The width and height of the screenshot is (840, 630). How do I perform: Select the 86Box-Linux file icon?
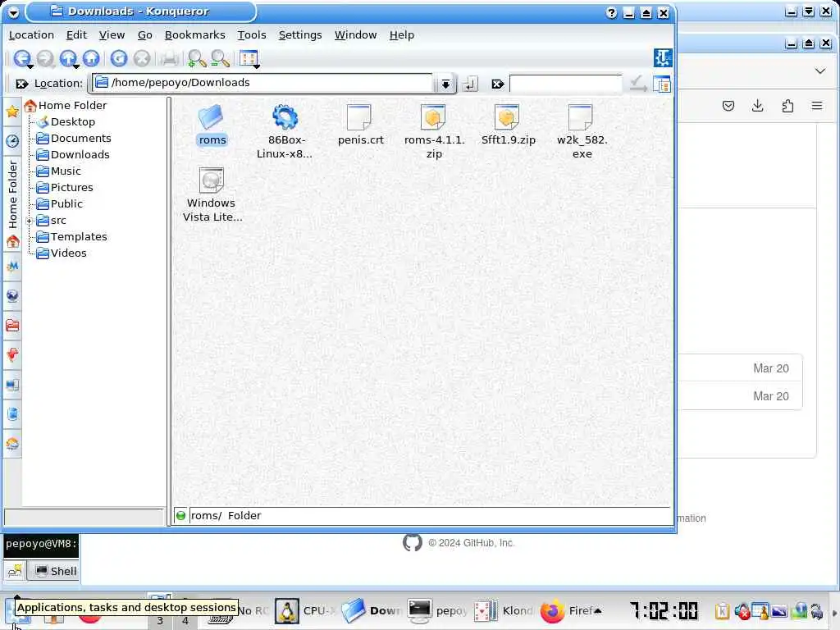pos(285,131)
